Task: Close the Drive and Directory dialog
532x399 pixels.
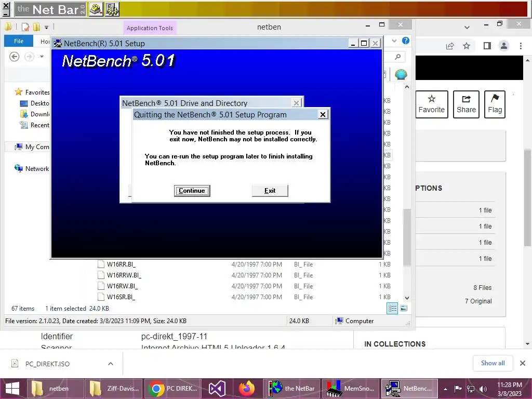Action: tap(296, 103)
